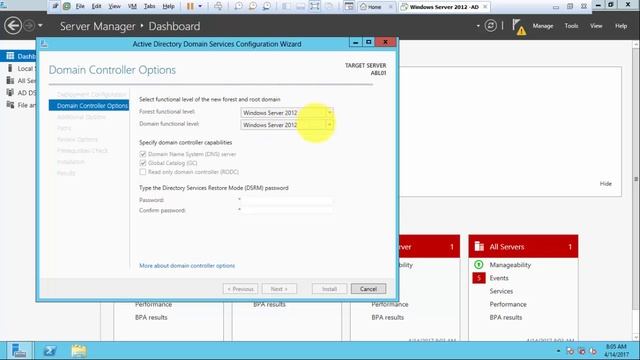
Task: Toggle Read only domain controller (RODC) checkbox
Action: (142, 172)
